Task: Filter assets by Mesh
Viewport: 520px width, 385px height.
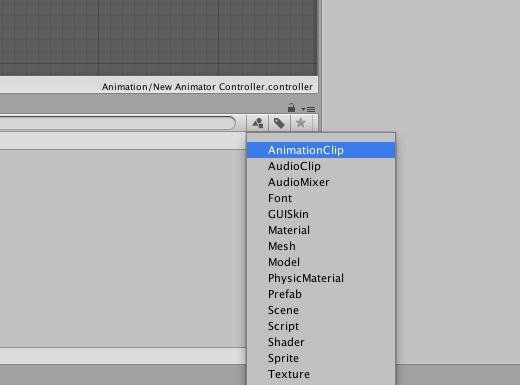Action: point(321,246)
